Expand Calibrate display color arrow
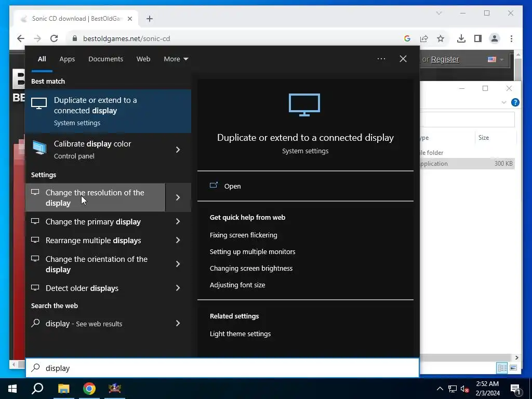 [x=178, y=150]
